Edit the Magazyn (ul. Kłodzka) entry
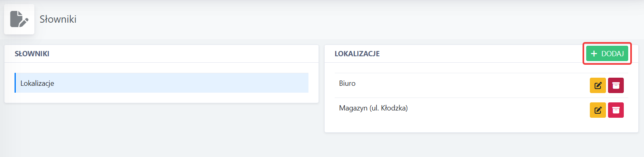Image resolution: width=644 pixels, height=157 pixels. [598, 110]
